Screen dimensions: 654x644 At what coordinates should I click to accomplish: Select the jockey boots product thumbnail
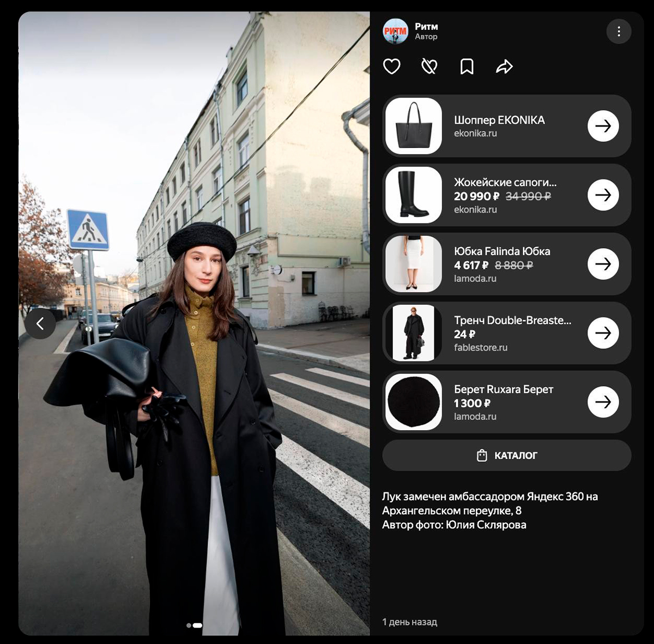click(x=414, y=195)
